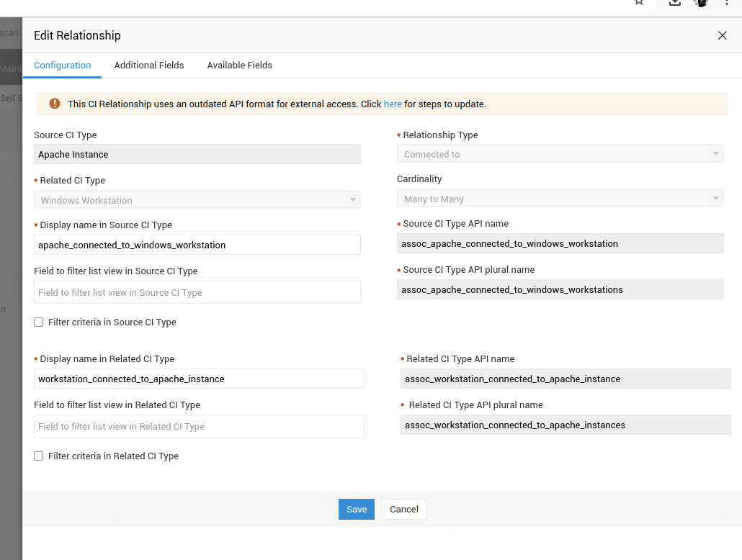Save the relationship changes
The image size is (742, 560).
click(x=357, y=510)
